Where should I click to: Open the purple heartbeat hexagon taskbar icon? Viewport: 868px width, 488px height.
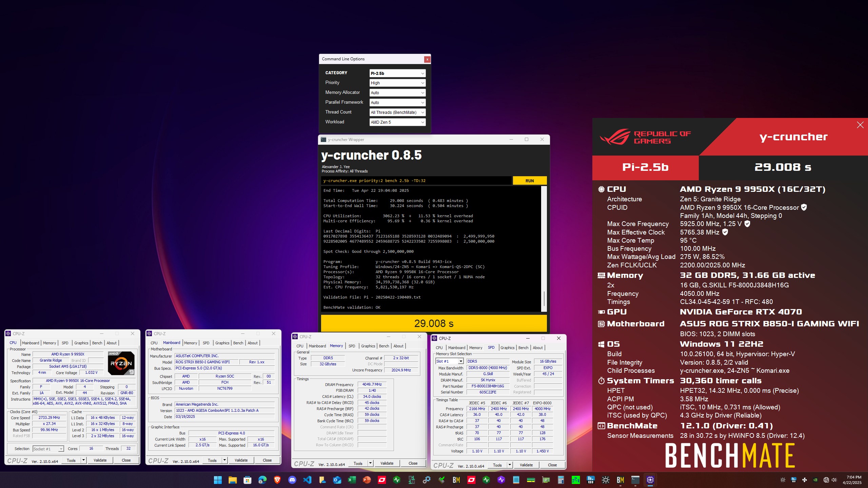(x=501, y=480)
